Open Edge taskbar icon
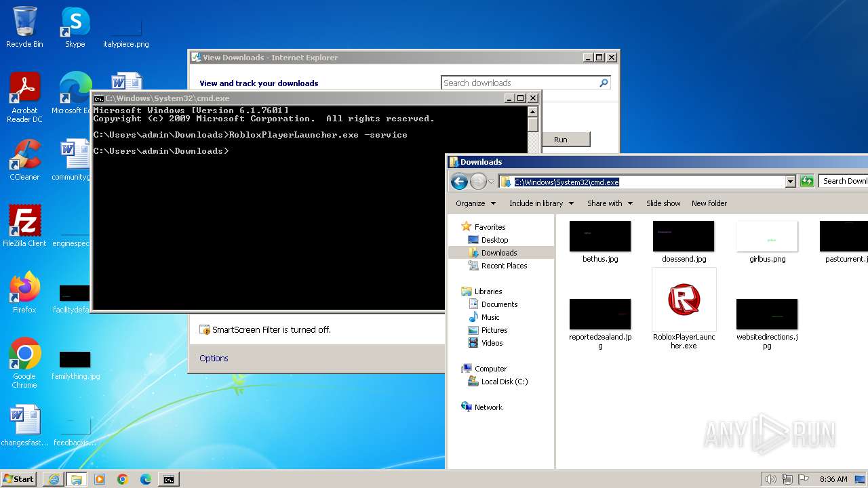The height and width of the screenshot is (488, 868). [145, 479]
